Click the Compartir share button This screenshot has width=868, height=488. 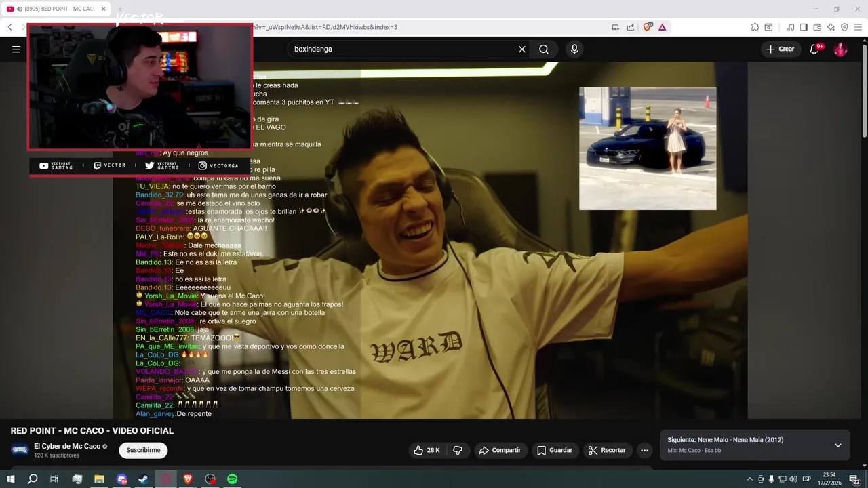point(499,450)
